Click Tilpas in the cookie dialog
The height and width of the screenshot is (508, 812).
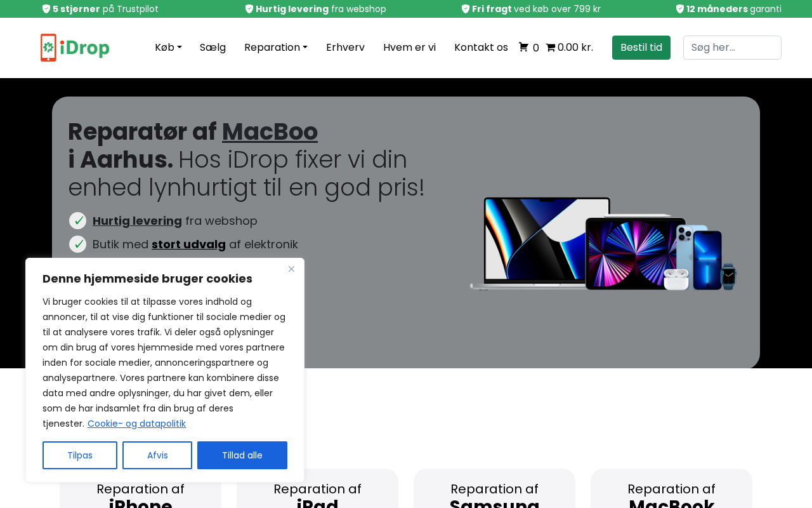80,455
